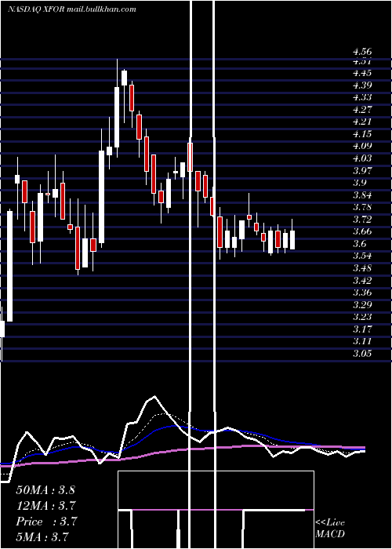392x549 pixels.
Task: Select the 3.6 price axis label
Action: click(359, 243)
